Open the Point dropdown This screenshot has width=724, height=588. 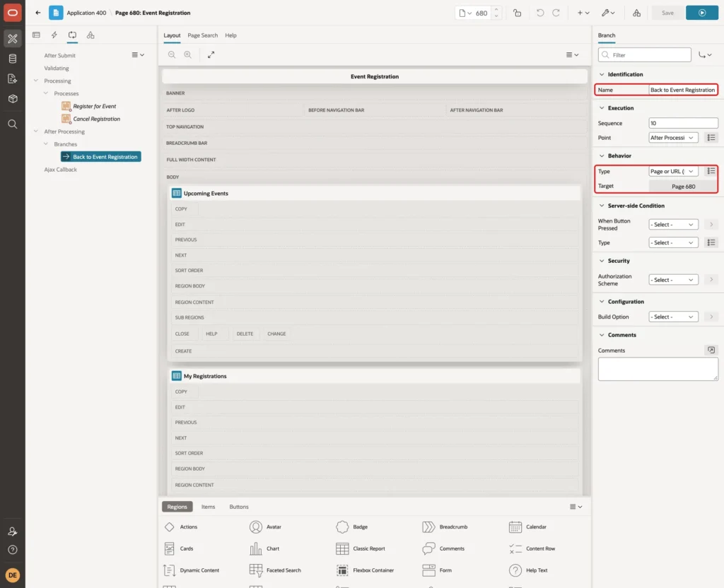(673, 138)
